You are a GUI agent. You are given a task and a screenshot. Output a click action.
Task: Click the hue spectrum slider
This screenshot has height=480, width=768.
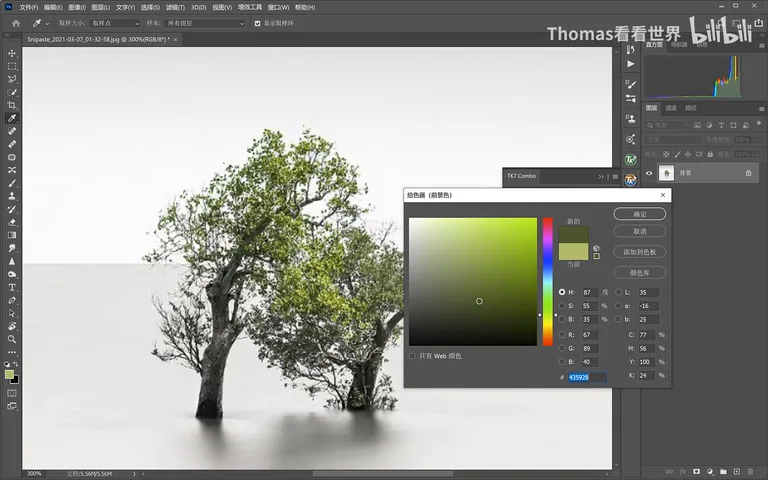click(548, 282)
